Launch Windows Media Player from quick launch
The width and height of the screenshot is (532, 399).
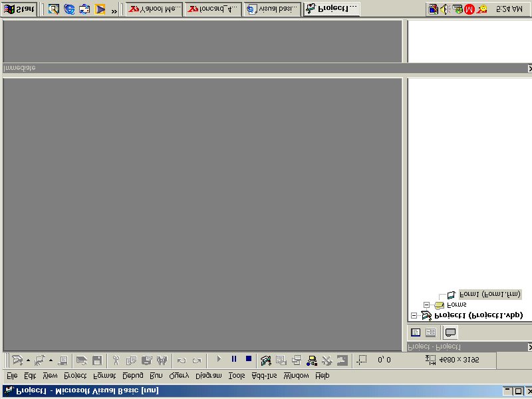tap(100, 9)
